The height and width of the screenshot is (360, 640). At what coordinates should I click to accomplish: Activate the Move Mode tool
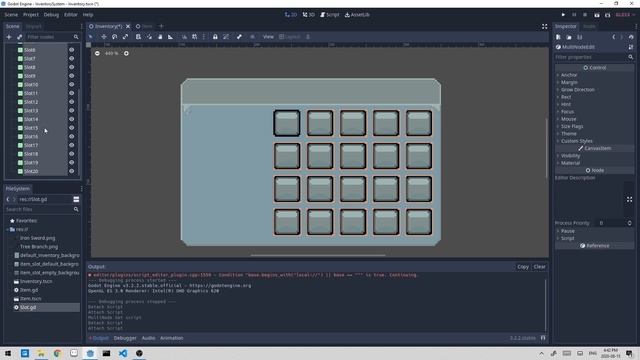(x=104, y=37)
